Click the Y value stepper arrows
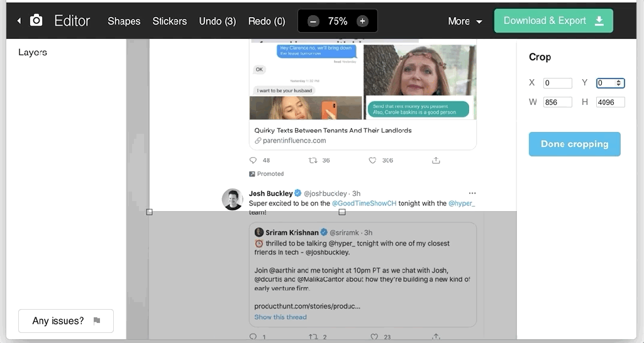 pyautogui.click(x=619, y=83)
